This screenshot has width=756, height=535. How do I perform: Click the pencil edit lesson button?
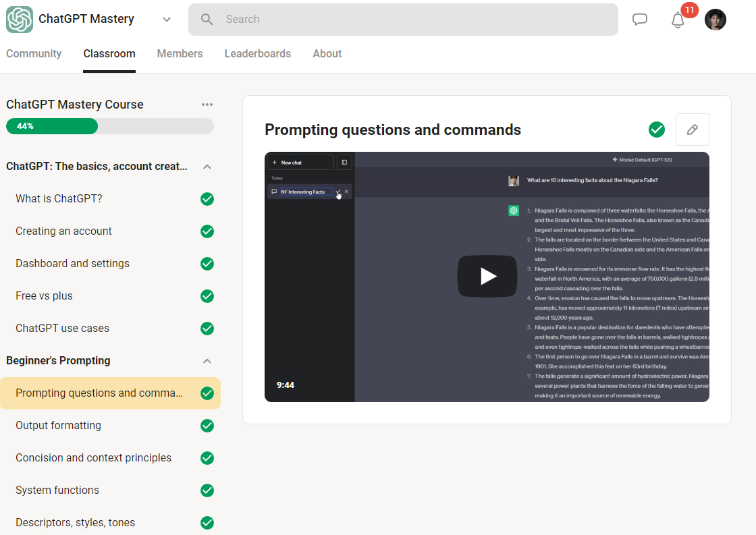693,130
